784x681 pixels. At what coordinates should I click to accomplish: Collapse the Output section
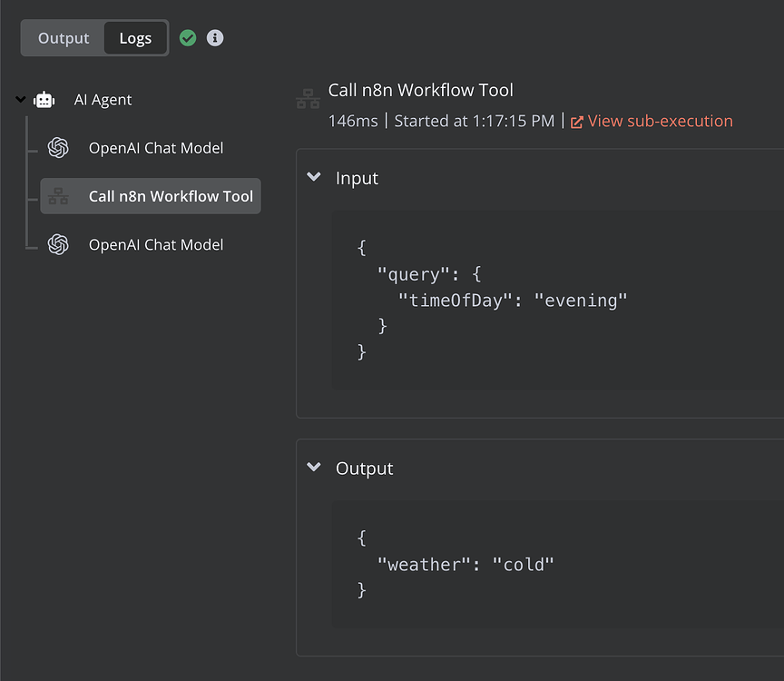[x=314, y=468]
